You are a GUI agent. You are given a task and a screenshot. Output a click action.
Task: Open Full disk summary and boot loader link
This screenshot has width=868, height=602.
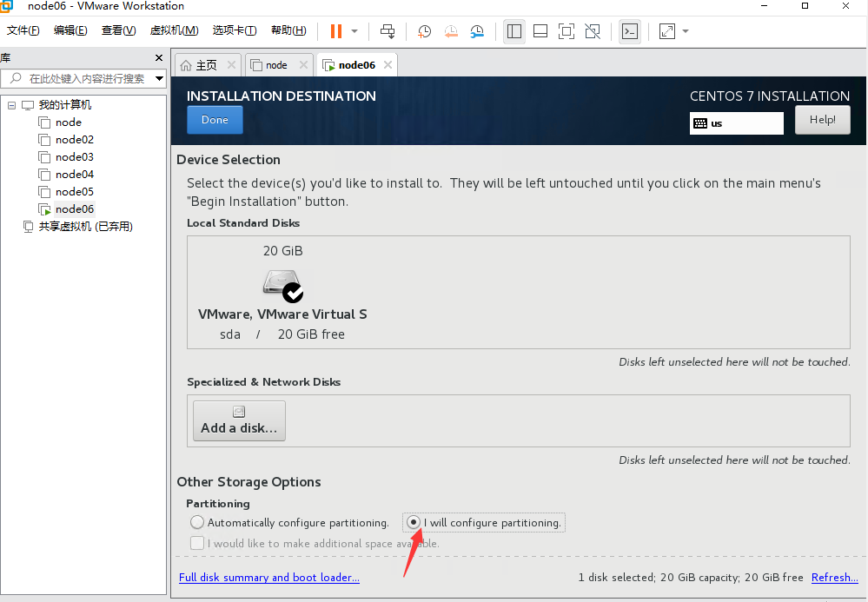click(269, 577)
